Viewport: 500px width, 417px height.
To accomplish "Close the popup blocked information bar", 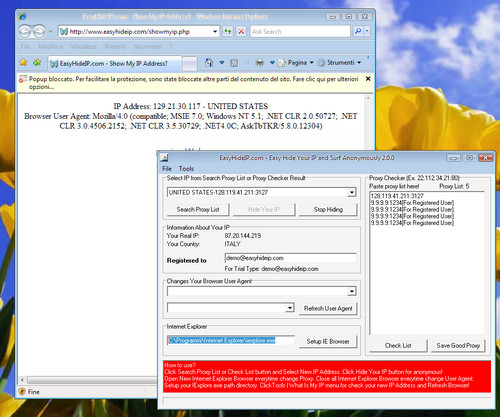I will coord(368,79).
